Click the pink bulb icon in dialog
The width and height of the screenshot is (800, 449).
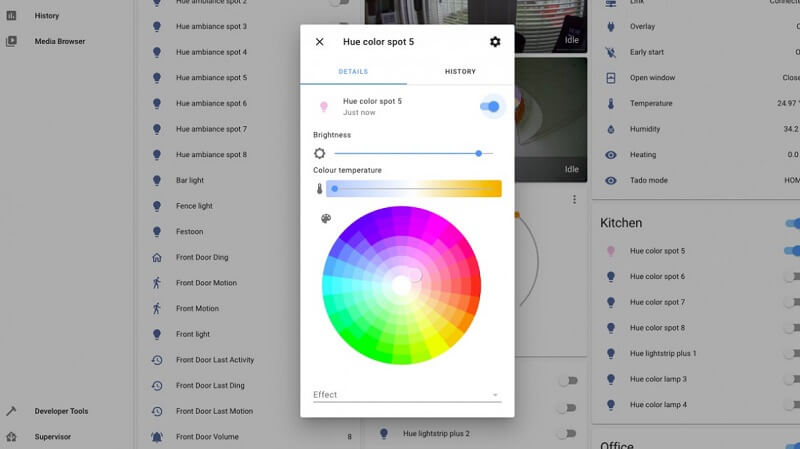(x=323, y=106)
